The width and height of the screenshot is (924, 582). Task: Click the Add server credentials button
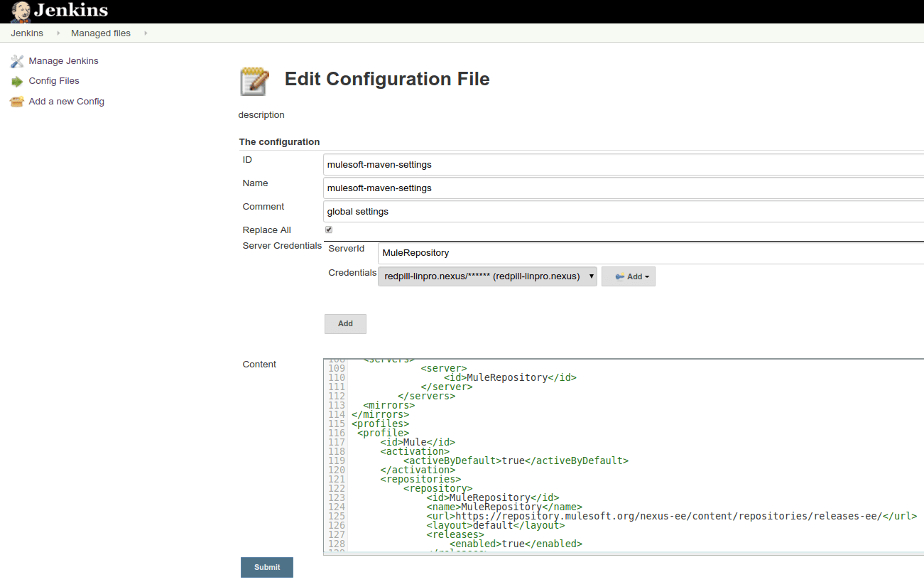tap(345, 323)
